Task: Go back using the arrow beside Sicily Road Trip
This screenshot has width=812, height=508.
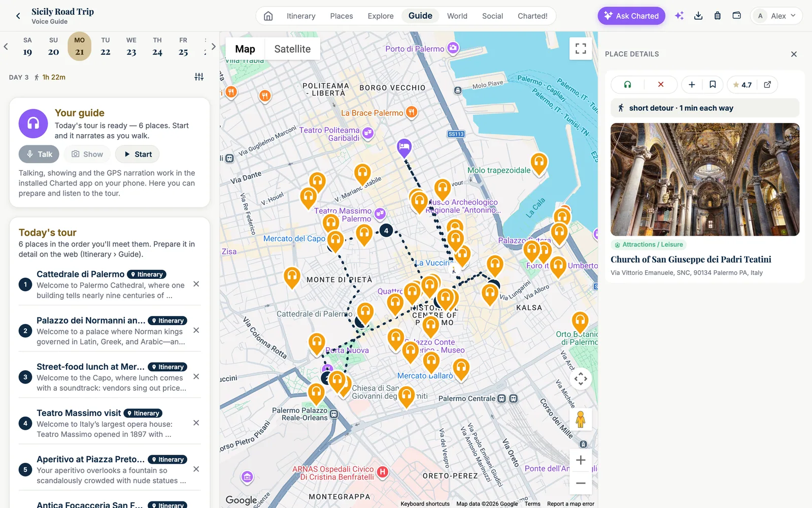Action: (18, 16)
